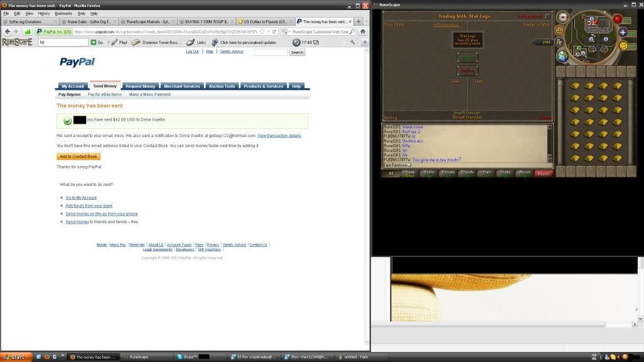The width and height of the screenshot is (644, 362).
Task: Click the Decline trade button
Action: click(x=467, y=70)
